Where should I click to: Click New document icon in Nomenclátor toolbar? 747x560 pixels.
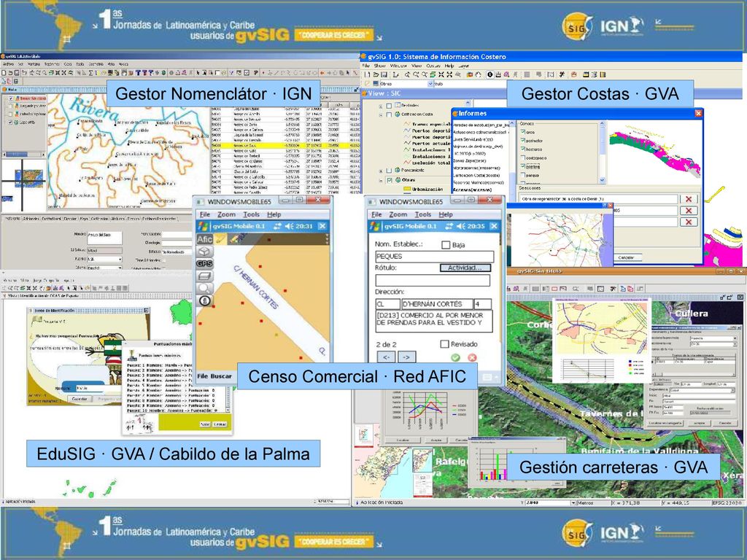[x=4, y=73]
